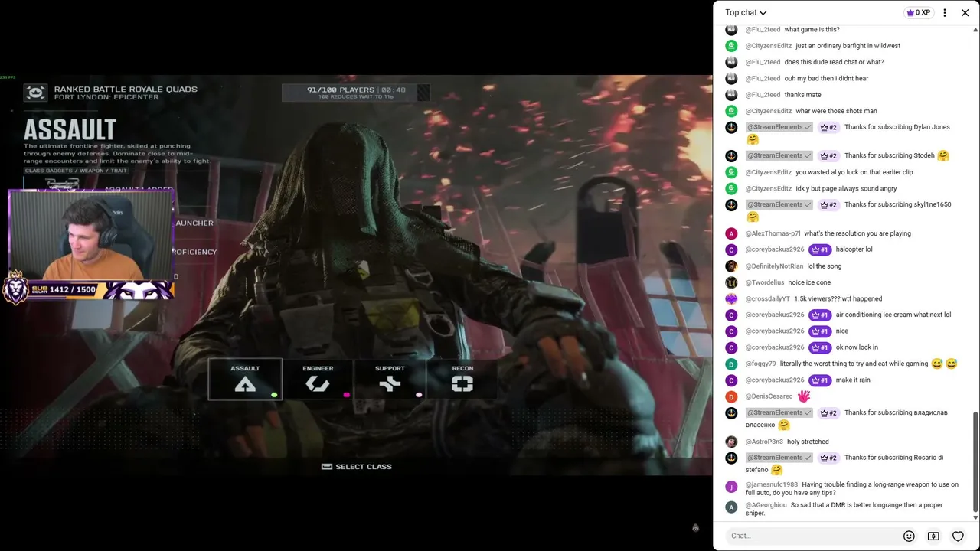Image resolution: width=980 pixels, height=551 pixels.
Task: Switch to the Engineer class tab
Action: 318,379
